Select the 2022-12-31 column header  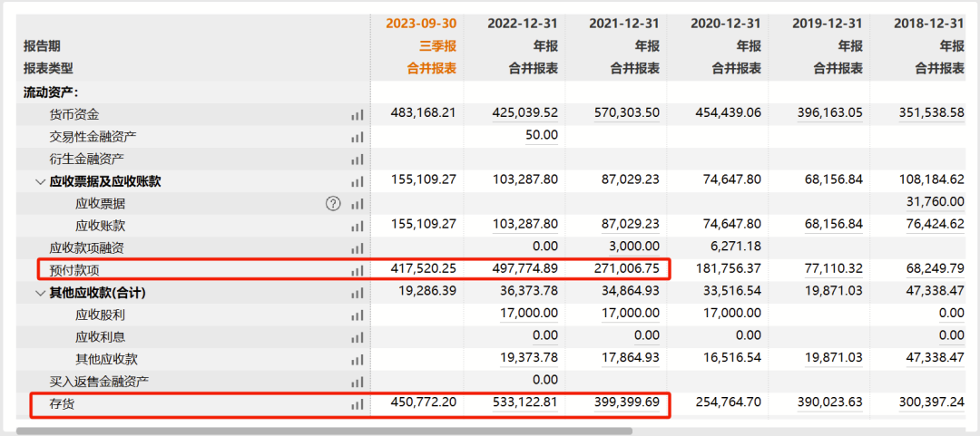[523, 24]
